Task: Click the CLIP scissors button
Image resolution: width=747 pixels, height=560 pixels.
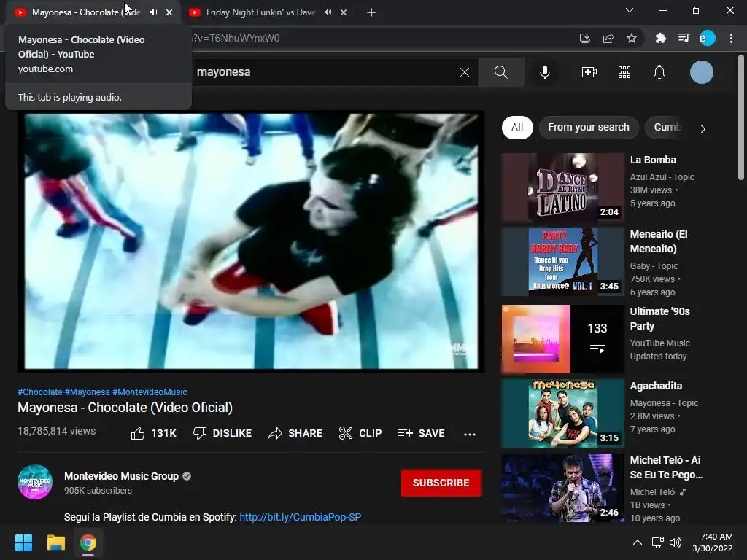Action: (360, 433)
